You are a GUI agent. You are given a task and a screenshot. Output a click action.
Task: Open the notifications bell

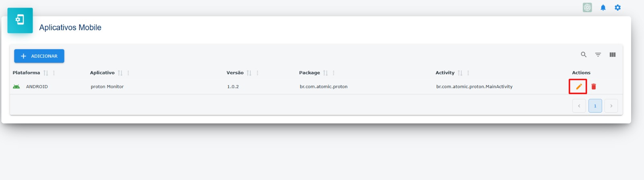[x=603, y=8]
